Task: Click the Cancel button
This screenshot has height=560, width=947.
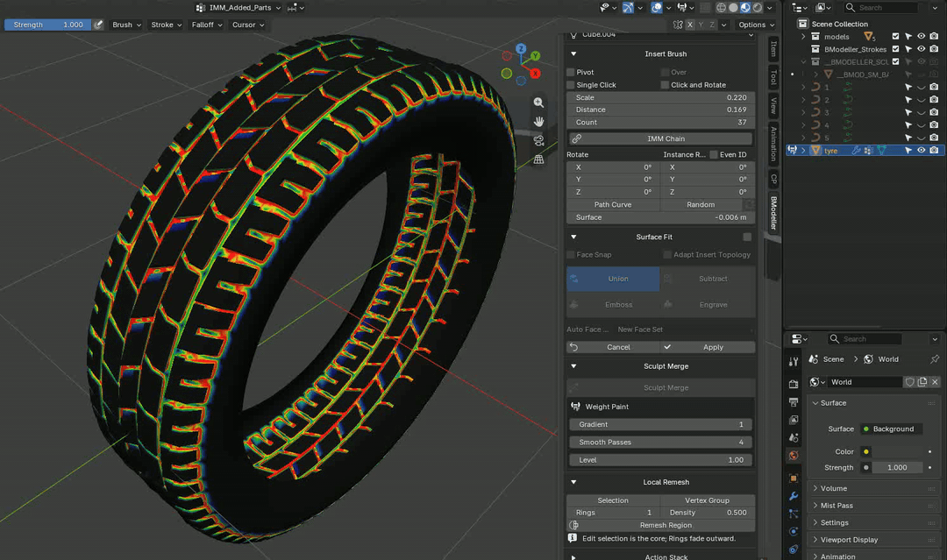Action: (613, 347)
